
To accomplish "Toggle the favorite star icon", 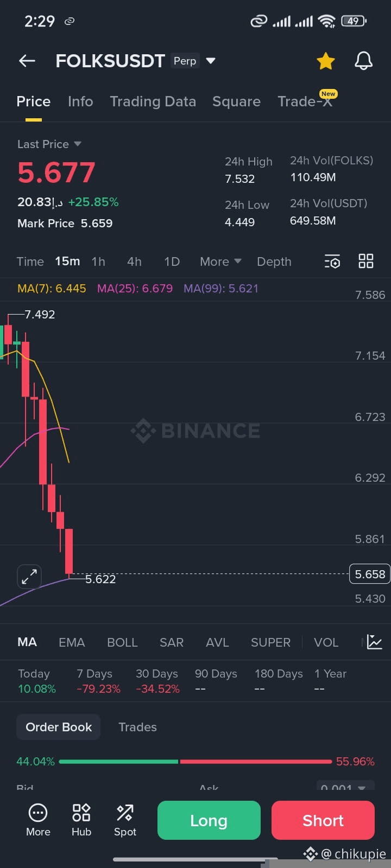I will [326, 61].
